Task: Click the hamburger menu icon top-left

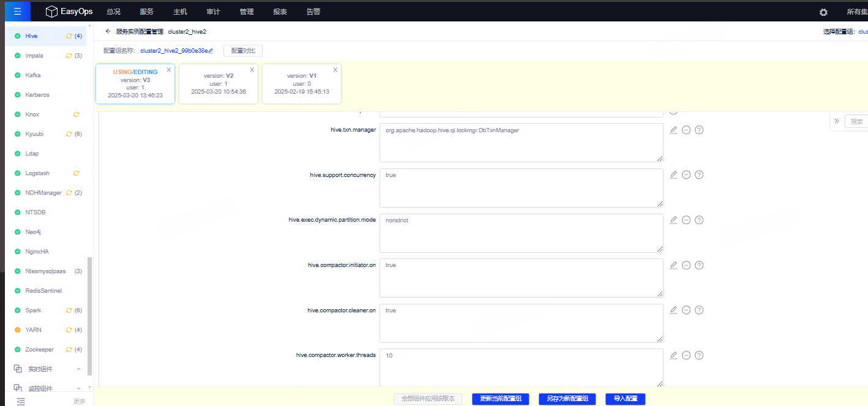Action: pos(17,11)
